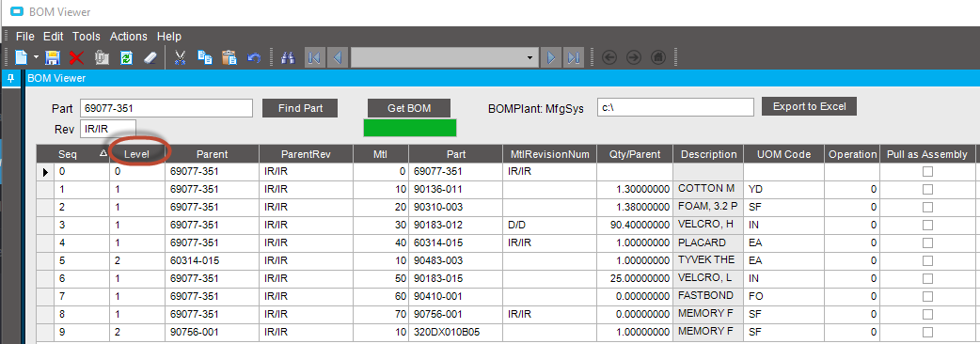The width and height of the screenshot is (980, 344).
Task: Click the scissors cut icon
Action: coord(180,58)
